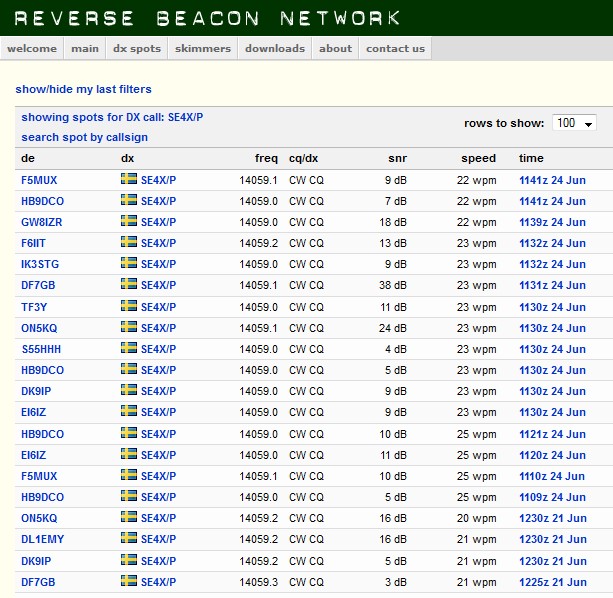Switch to the skimmers tab
This screenshot has height=598, width=613.
coord(202,48)
